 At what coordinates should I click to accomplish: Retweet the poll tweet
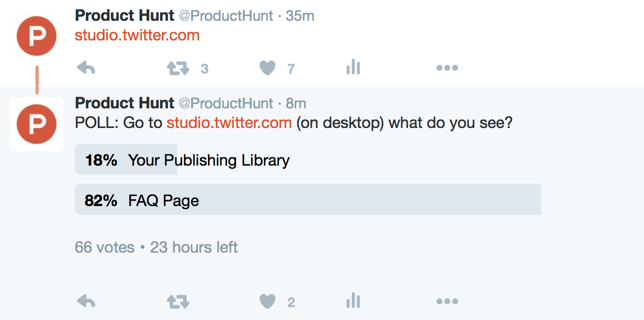click(x=178, y=303)
